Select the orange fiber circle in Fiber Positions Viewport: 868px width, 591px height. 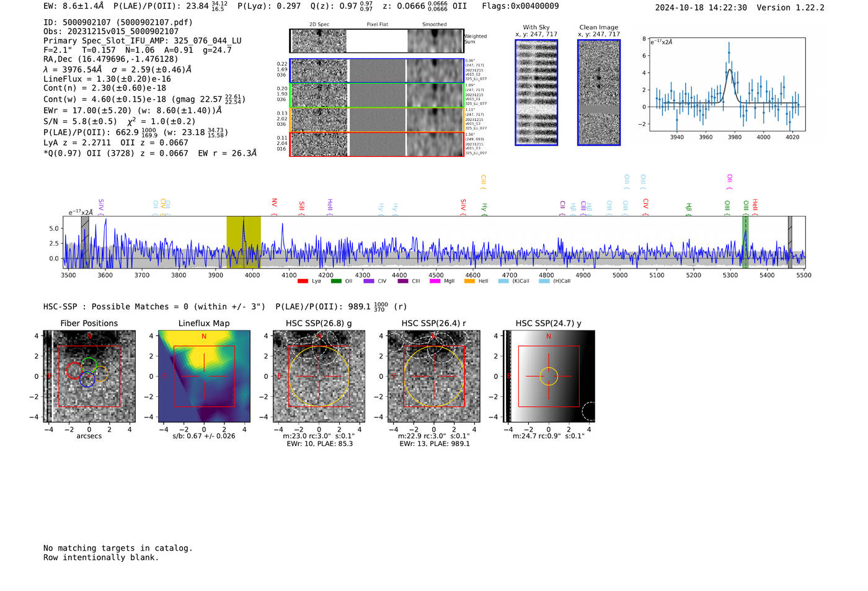pos(100,374)
